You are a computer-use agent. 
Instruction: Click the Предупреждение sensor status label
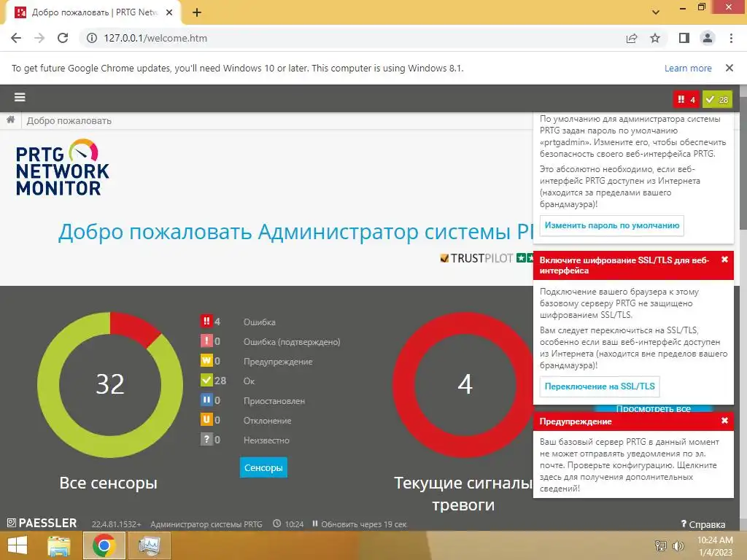coord(278,362)
